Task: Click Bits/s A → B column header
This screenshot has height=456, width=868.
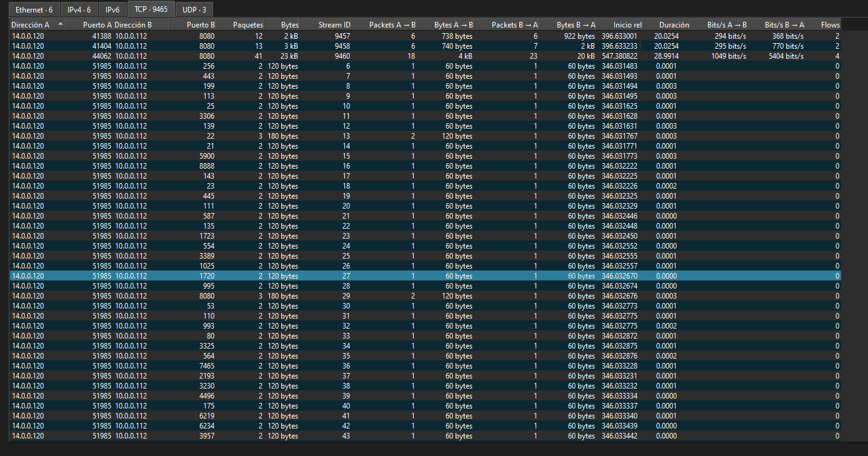Action: point(727,25)
